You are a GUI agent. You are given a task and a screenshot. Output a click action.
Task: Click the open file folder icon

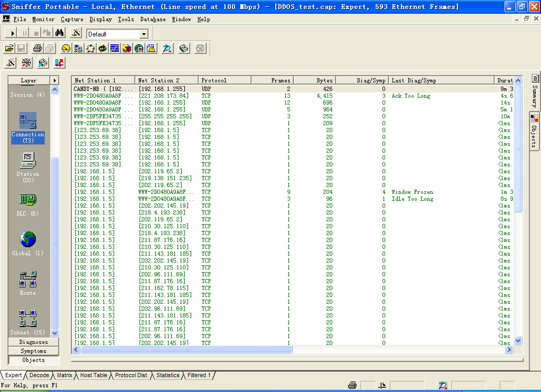(x=10, y=49)
